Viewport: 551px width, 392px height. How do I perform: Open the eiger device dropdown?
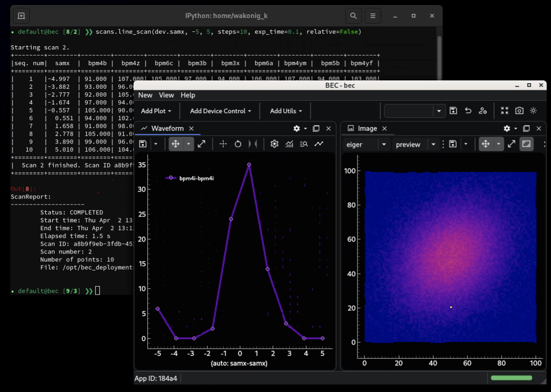coord(366,145)
